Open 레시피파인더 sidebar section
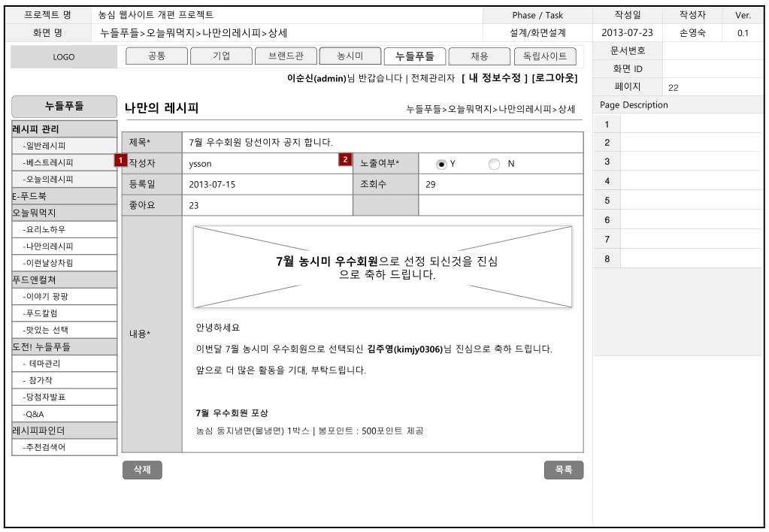769x532 pixels. (64, 431)
